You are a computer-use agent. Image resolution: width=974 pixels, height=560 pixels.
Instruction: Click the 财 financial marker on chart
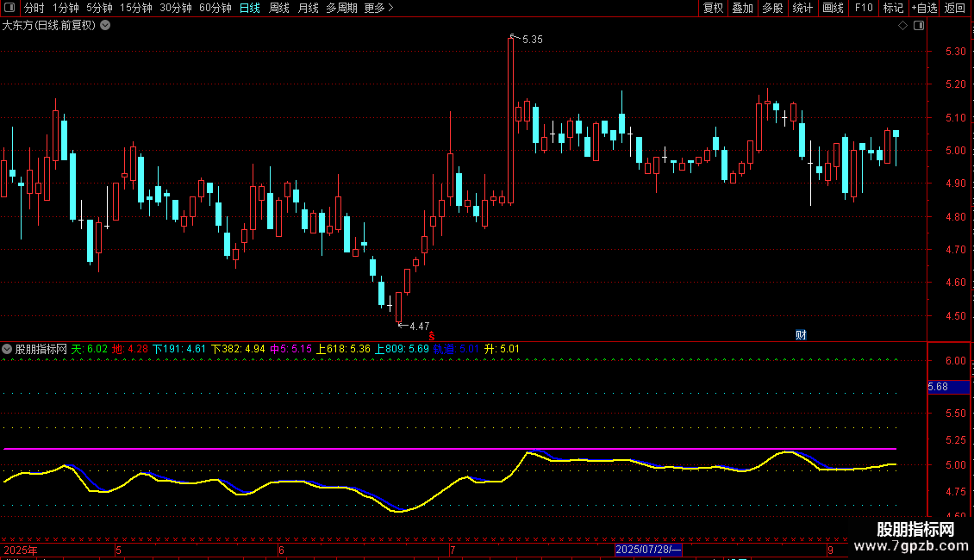pyautogui.click(x=802, y=335)
